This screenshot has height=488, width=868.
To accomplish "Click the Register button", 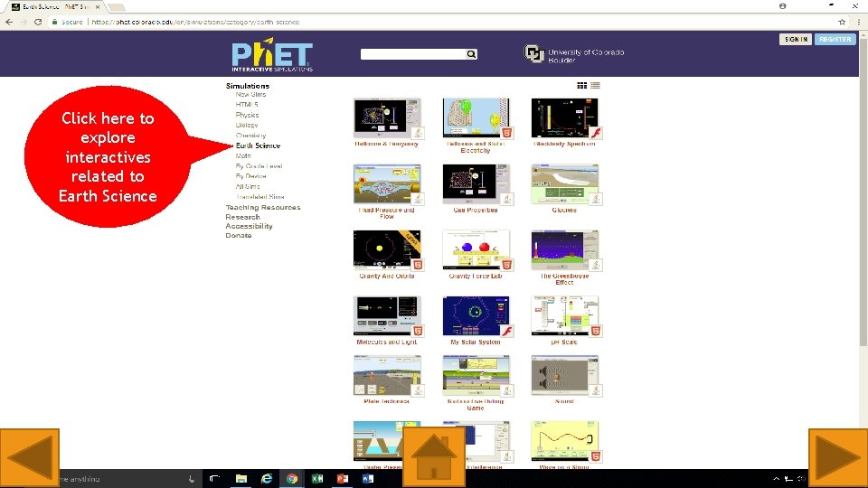I will [835, 39].
